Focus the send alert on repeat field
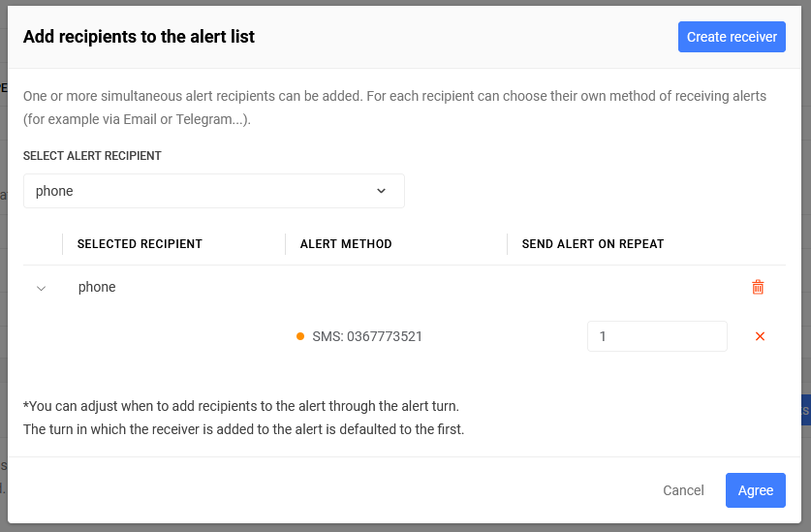This screenshot has width=811, height=532. (657, 336)
